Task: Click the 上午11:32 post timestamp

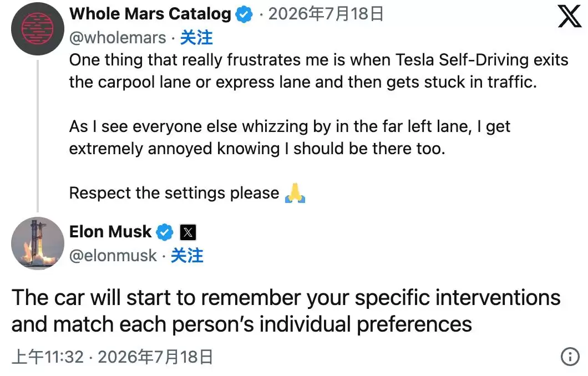Action: (48, 357)
